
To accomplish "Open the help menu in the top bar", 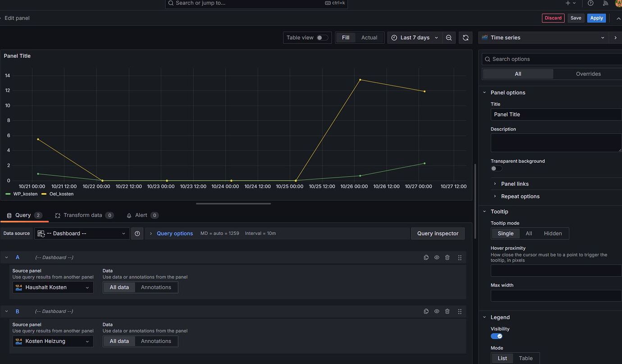I will 590,3.
